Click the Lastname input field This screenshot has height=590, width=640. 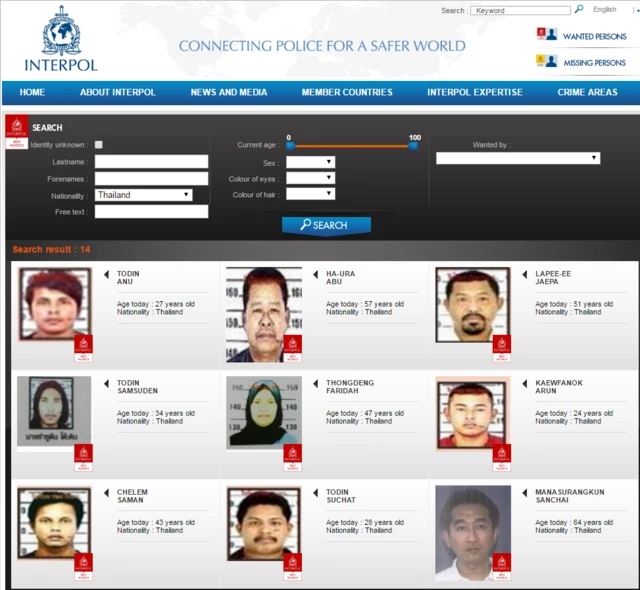pos(151,162)
